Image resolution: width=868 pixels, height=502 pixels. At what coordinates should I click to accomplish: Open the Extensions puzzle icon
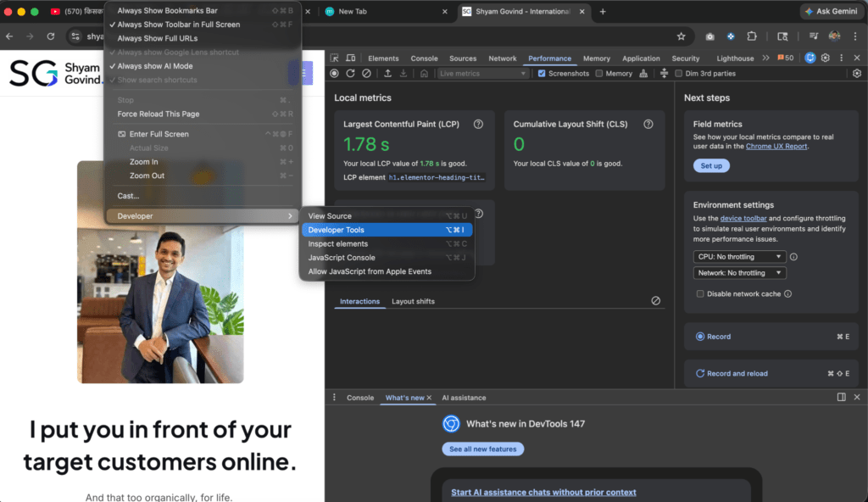click(752, 36)
